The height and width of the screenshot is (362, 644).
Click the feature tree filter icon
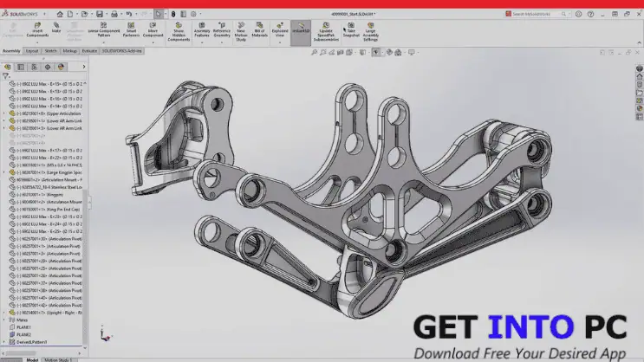(x=5, y=76)
